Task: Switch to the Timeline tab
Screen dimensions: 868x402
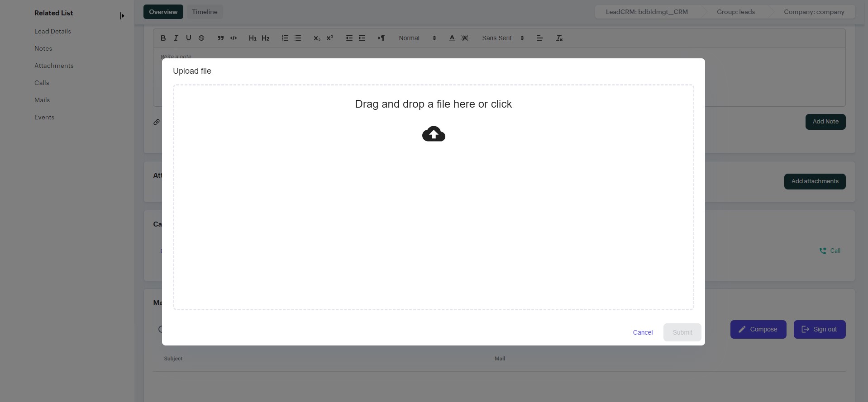Action: pyautogui.click(x=205, y=12)
